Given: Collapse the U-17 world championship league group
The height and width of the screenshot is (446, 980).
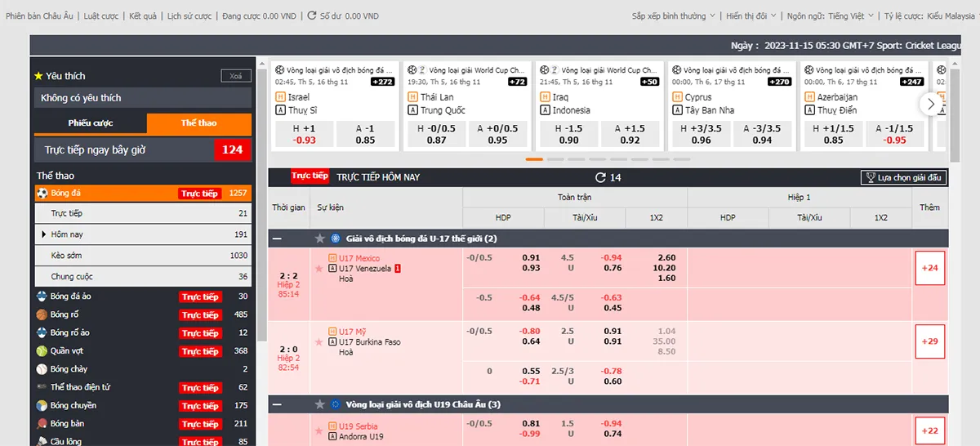Looking at the screenshot, I should pos(278,239).
